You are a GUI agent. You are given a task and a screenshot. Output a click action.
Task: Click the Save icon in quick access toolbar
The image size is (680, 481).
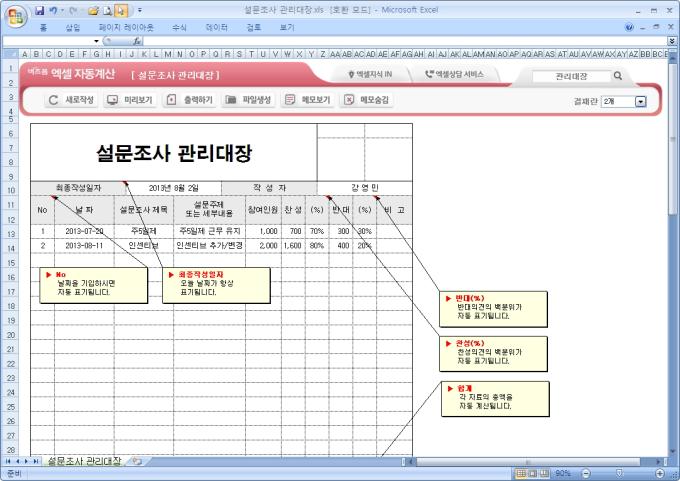(39, 10)
